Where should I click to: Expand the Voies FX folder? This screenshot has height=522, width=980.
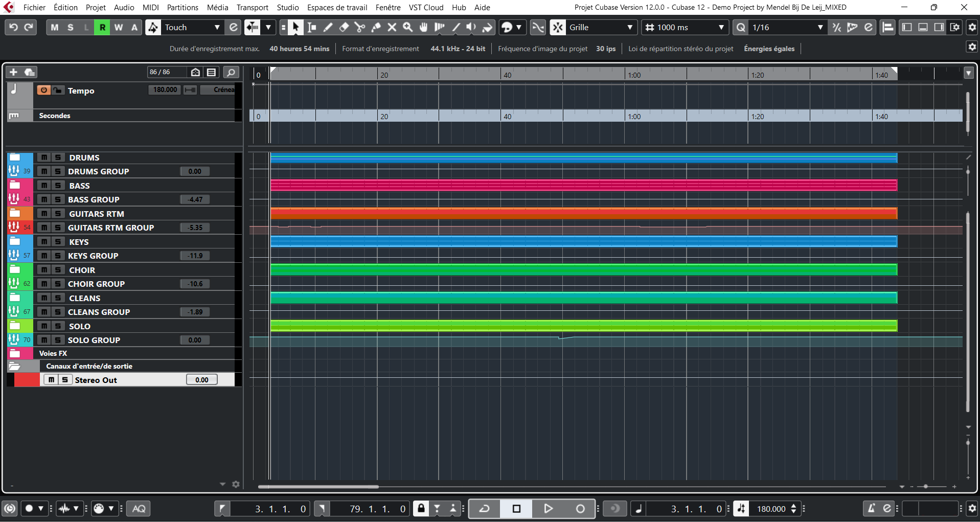(x=14, y=353)
